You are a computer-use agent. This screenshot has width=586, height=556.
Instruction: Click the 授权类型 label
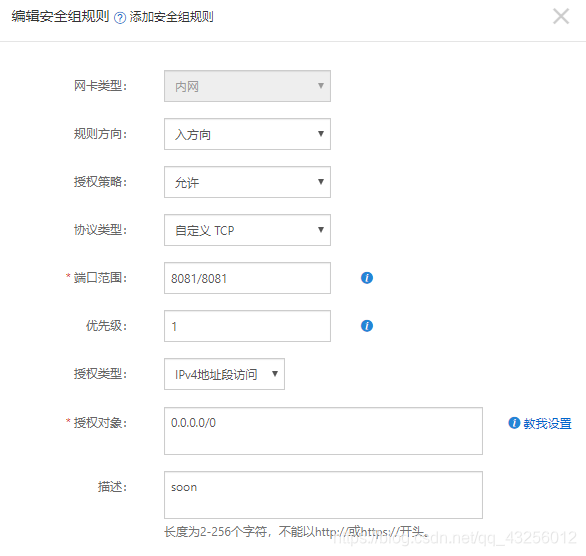[100, 373]
